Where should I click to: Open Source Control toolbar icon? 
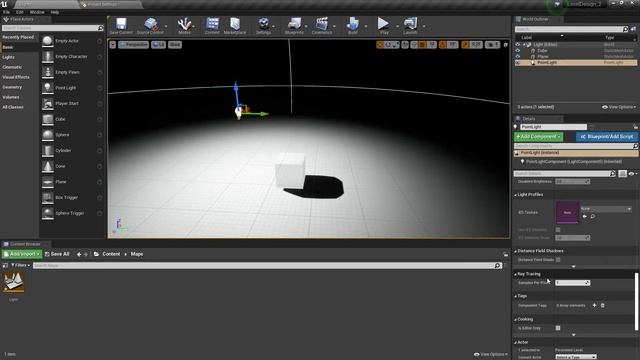[x=150, y=25]
